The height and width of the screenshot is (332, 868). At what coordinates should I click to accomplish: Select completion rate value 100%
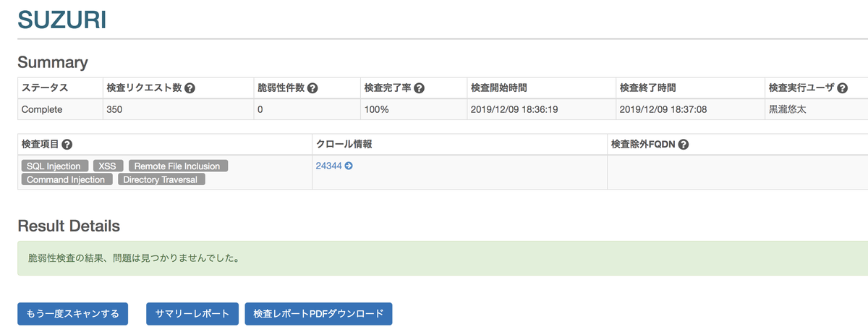pos(412,109)
